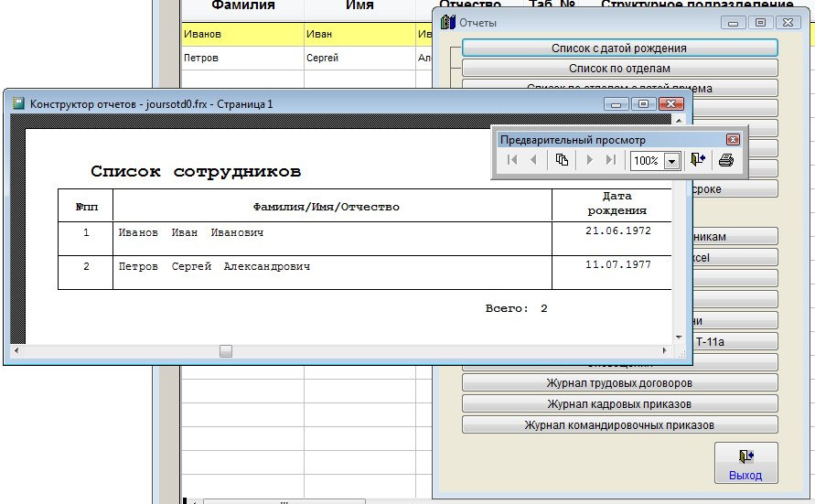Viewport: 815px width, 504px height.
Task: Click the scroll up arrow of report preview
Action: tap(679, 120)
